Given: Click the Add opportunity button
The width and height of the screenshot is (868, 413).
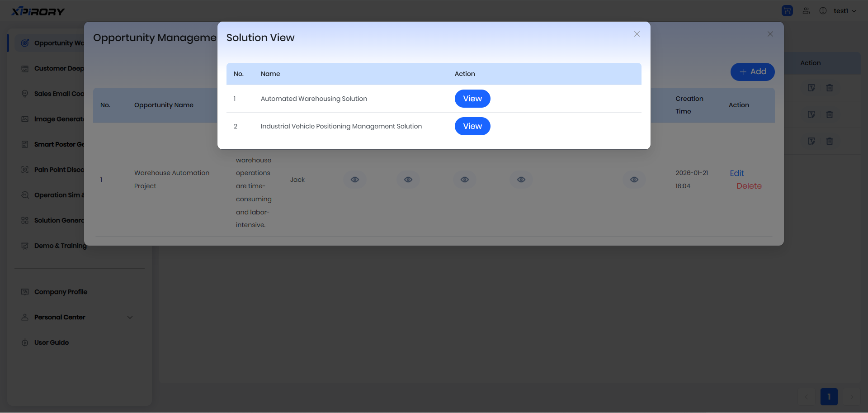Looking at the screenshot, I should [x=752, y=72].
